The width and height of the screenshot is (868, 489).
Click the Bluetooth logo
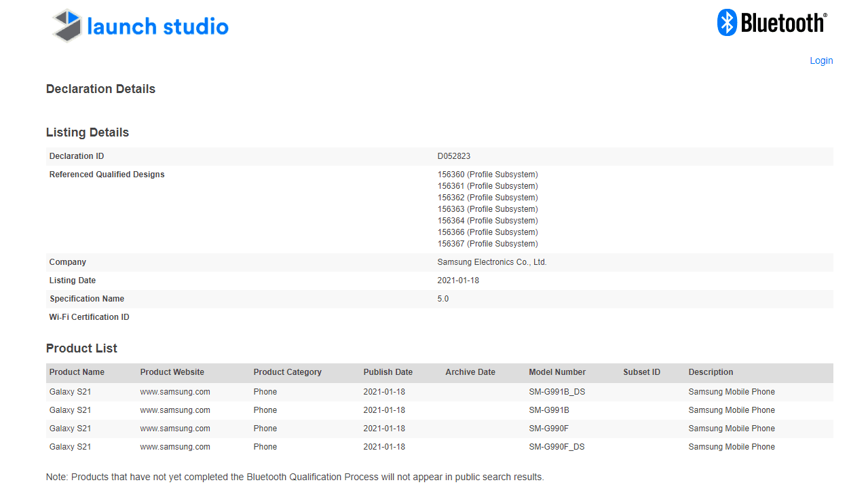coord(772,22)
